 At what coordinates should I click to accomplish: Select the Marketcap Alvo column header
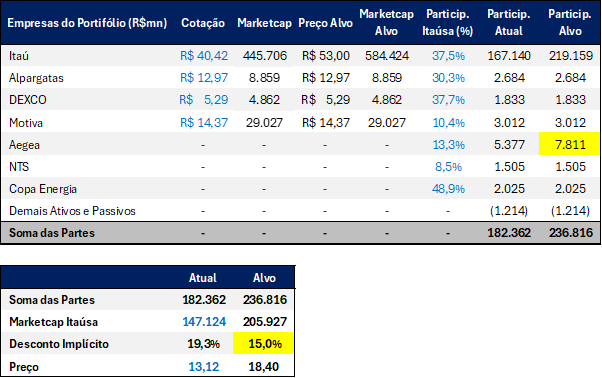coord(386,23)
